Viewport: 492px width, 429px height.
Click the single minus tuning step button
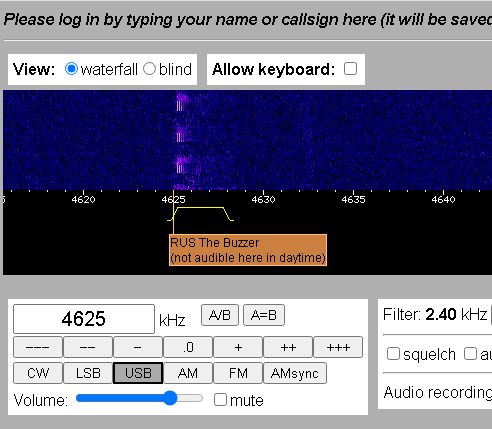(138, 347)
